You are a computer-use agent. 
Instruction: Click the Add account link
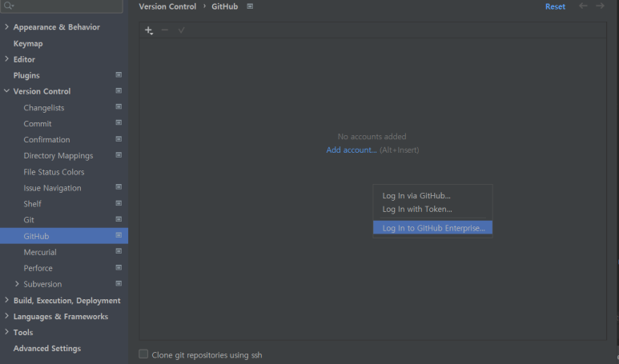pos(352,150)
